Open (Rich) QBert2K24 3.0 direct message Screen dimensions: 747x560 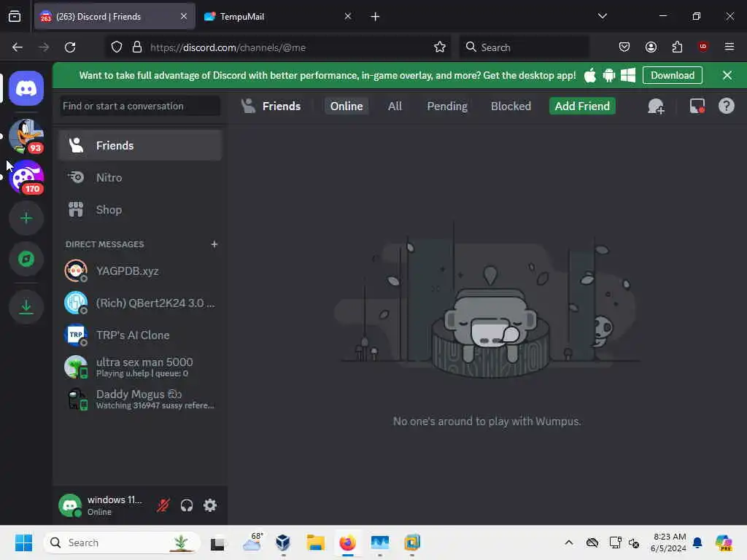tap(141, 303)
